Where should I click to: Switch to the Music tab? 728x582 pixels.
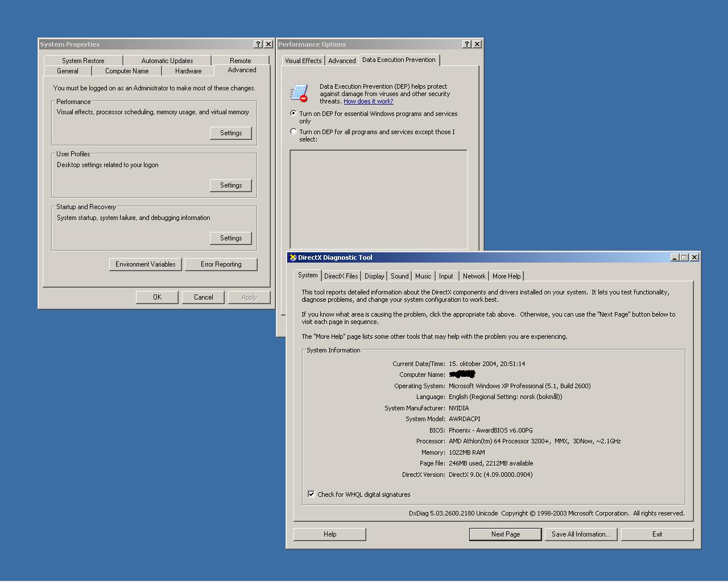423,276
